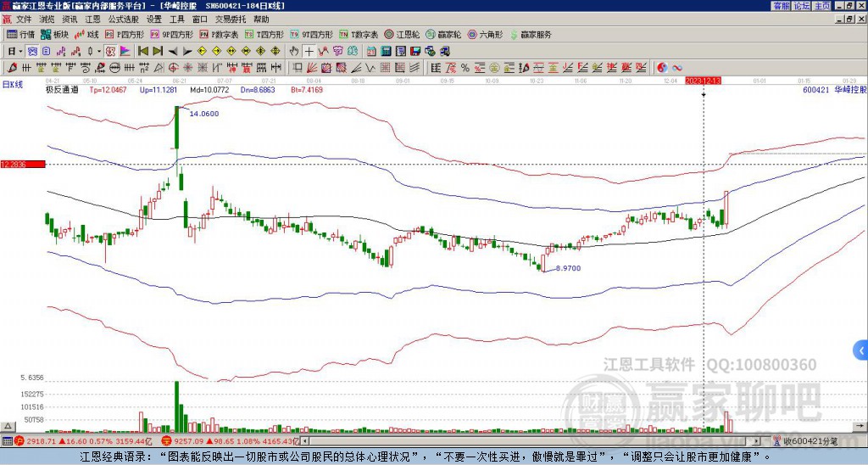Open the 江恩 menu
Image resolution: width=868 pixels, height=465 pixels.
coord(92,20)
